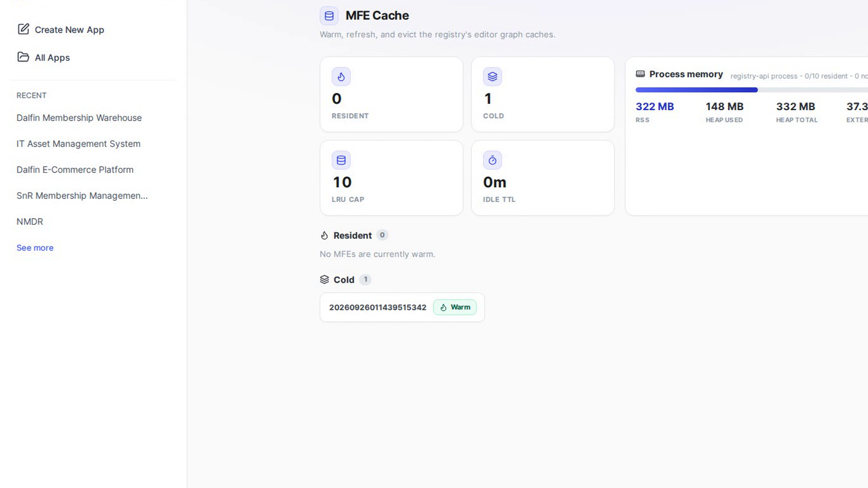Open Create New App menu item
Image resolution: width=868 pixels, height=488 pixels.
click(61, 29)
